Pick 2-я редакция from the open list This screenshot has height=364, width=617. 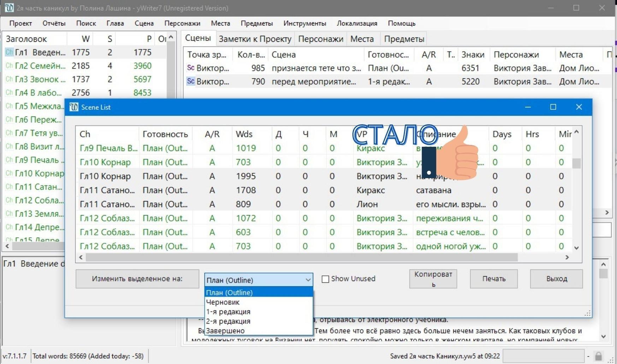point(228,321)
